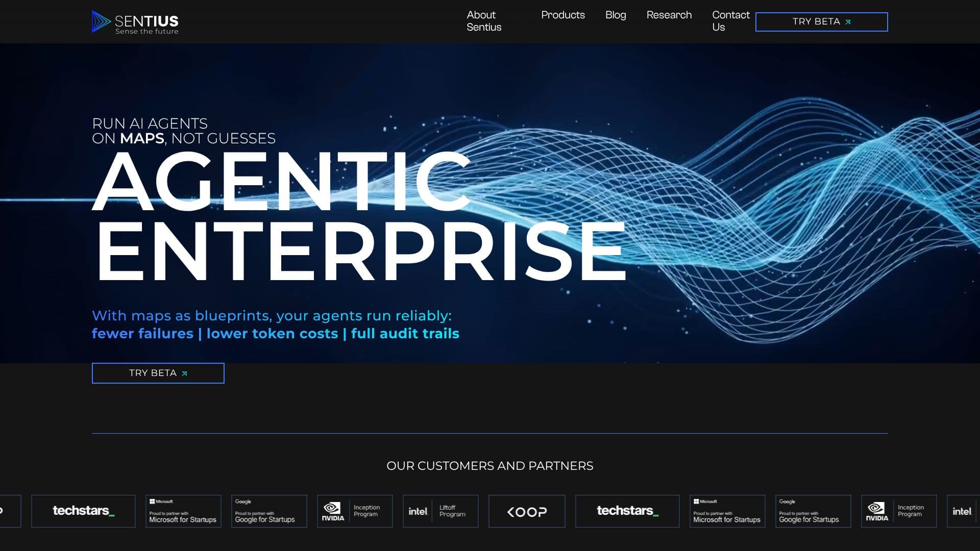Open the Products menu item
This screenshot has width=980, height=551.
click(x=563, y=15)
